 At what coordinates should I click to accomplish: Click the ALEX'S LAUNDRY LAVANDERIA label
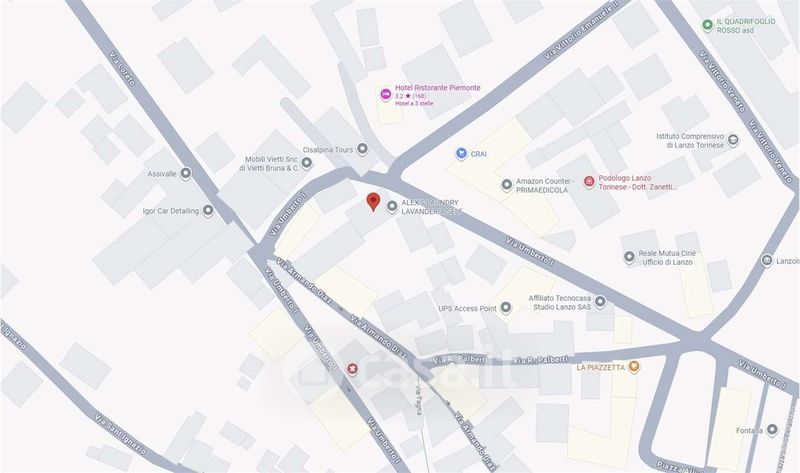pos(432,207)
